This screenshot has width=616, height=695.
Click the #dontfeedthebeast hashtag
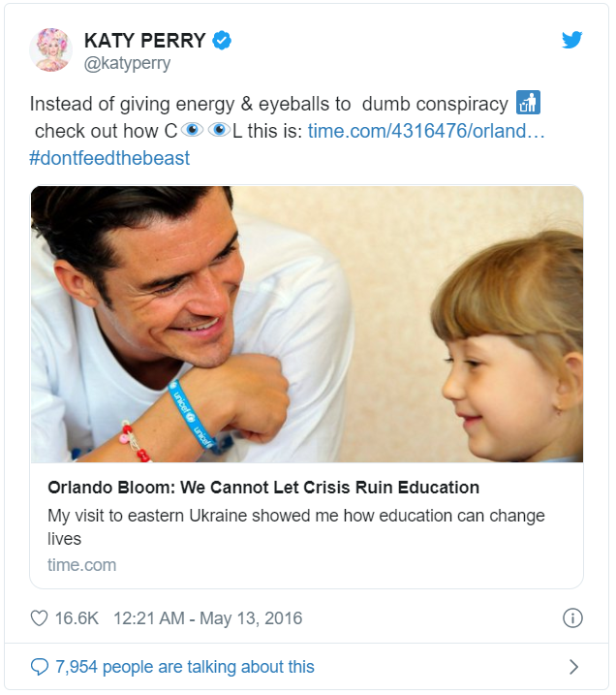pyautogui.click(x=109, y=158)
